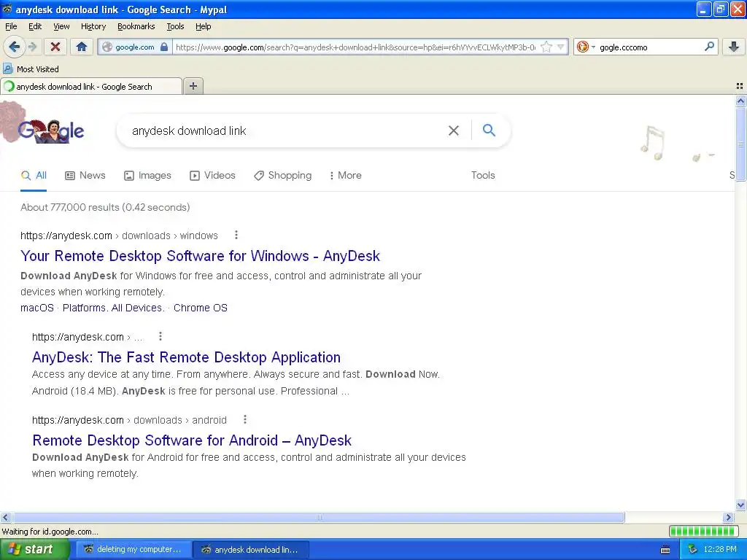Open the tab groups grid icon
This screenshot has width=747, height=560.
click(740, 86)
